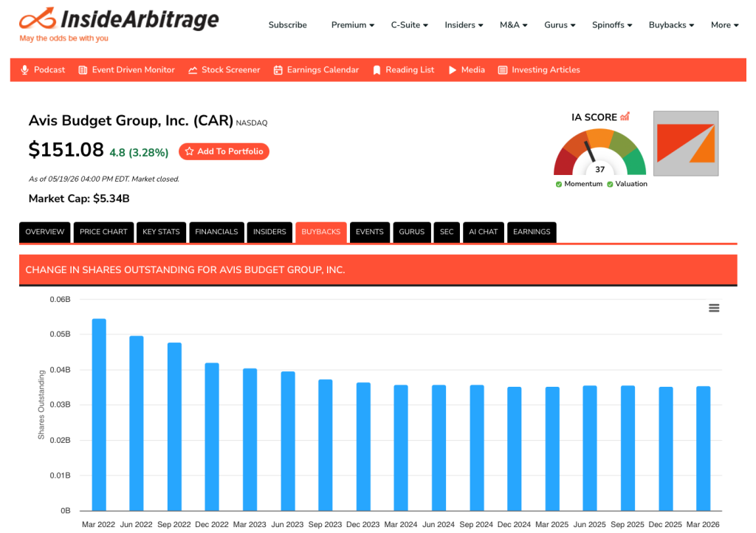
Task: Expand the Gurus dropdown menu
Action: [560, 25]
